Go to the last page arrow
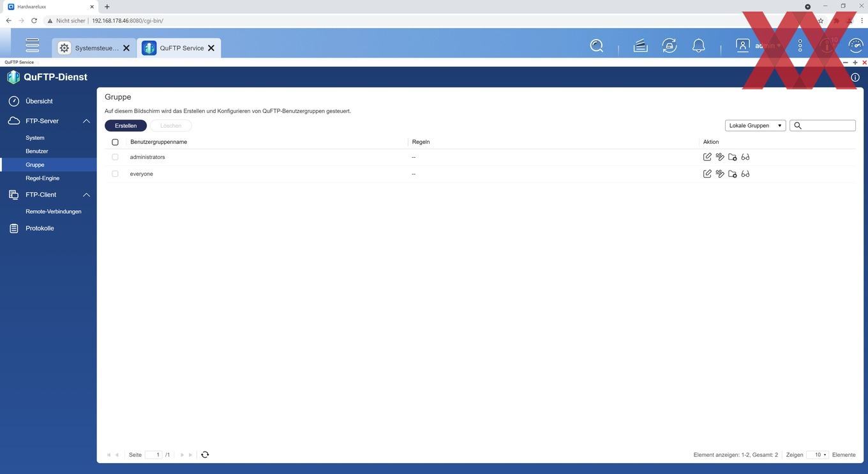868x474 pixels. pos(190,455)
